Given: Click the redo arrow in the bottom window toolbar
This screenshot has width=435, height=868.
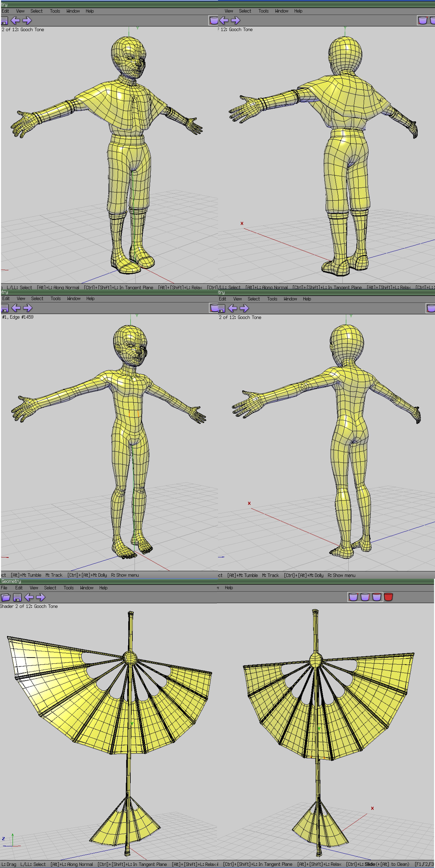Looking at the screenshot, I should [x=41, y=597].
